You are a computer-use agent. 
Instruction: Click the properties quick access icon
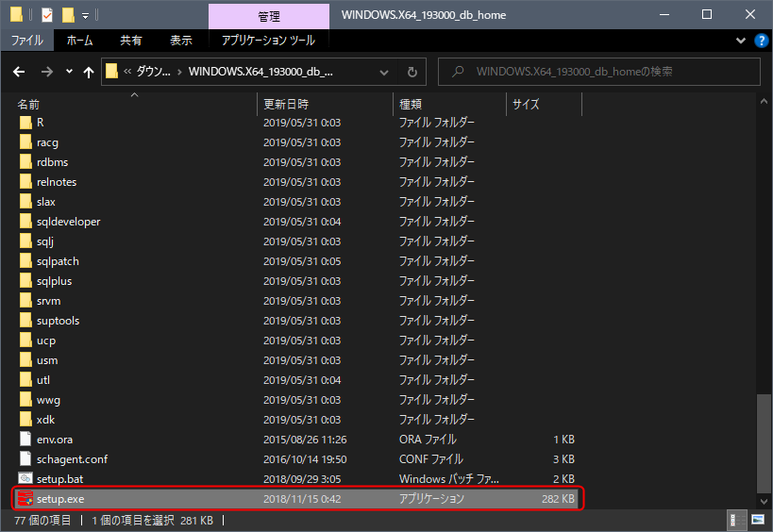[47, 15]
